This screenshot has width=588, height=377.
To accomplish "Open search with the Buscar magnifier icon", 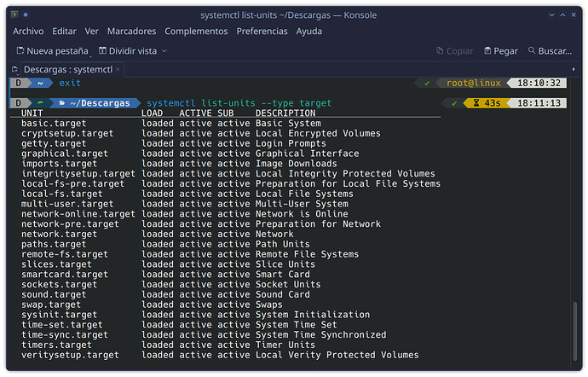I will (x=533, y=51).
